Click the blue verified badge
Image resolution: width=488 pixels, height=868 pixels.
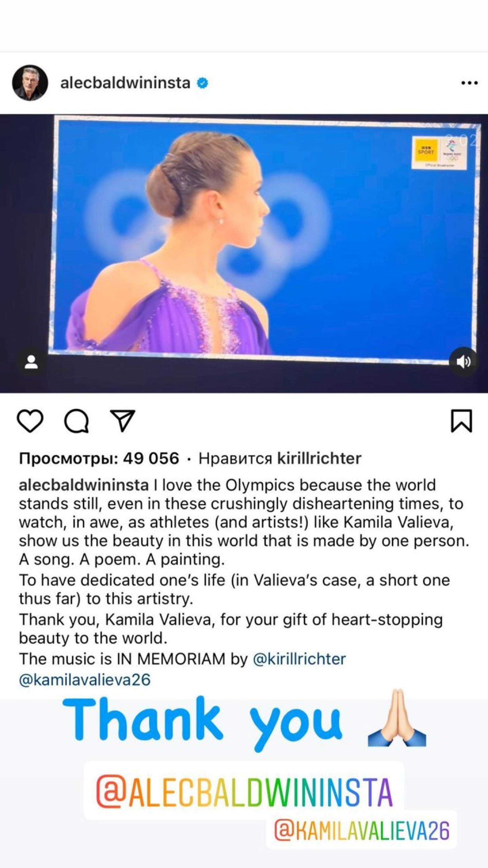(x=202, y=83)
